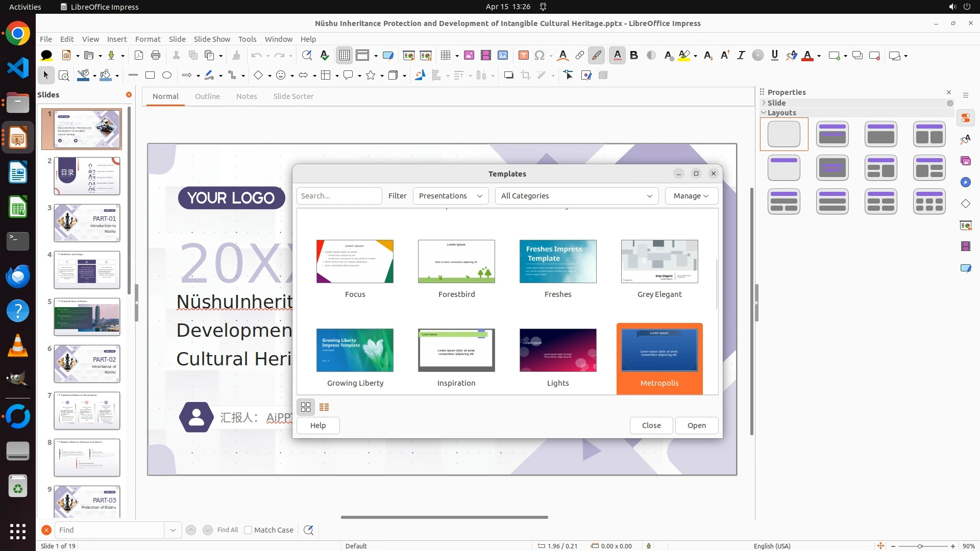Select the Rectangle shape tool

click(150, 76)
